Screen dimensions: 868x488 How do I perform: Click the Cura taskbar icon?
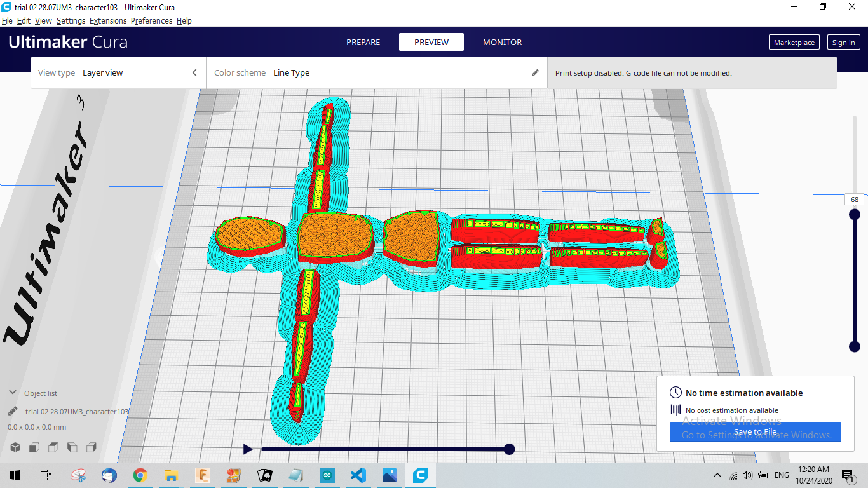(x=420, y=475)
